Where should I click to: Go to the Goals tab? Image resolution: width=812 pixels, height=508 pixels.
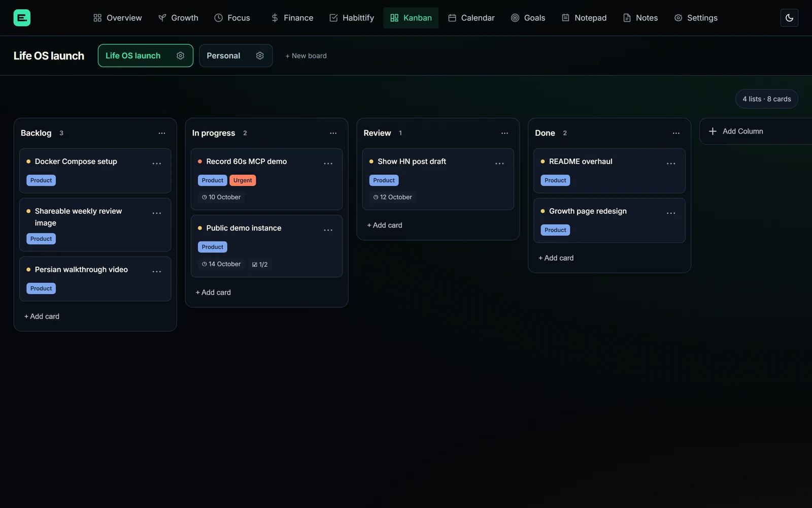click(528, 18)
